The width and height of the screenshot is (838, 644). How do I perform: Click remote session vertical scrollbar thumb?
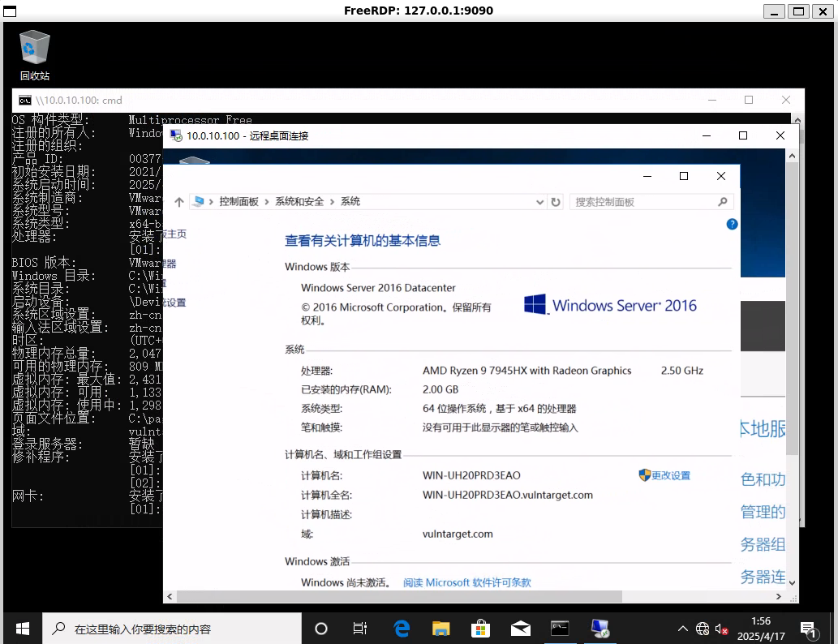coord(792,308)
